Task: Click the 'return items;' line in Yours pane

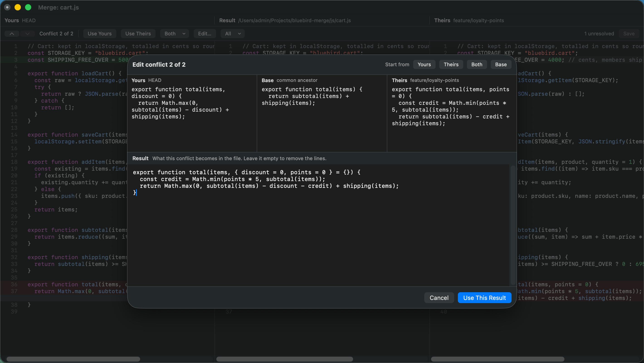Action: click(x=56, y=209)
